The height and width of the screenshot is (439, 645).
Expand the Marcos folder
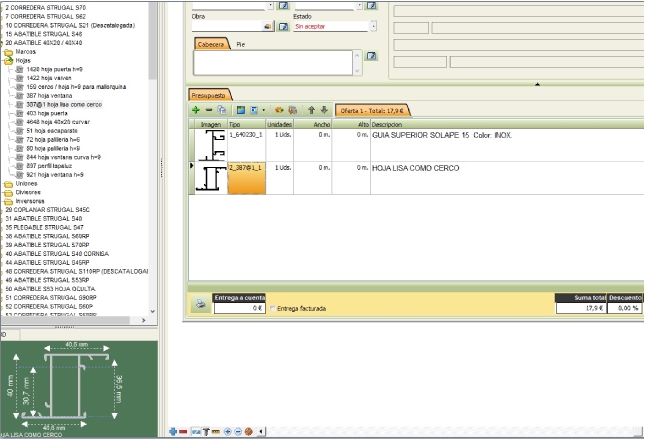[x=8, y=52]
